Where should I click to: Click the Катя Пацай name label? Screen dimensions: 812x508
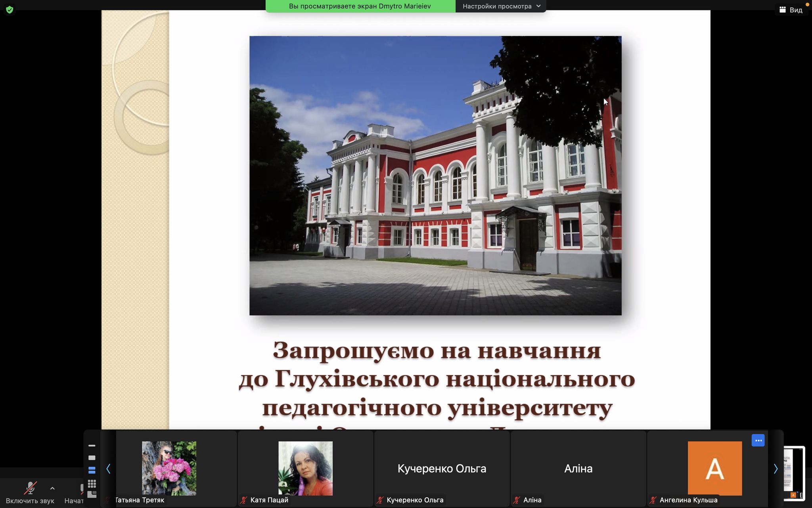click(x=269, y=500)
